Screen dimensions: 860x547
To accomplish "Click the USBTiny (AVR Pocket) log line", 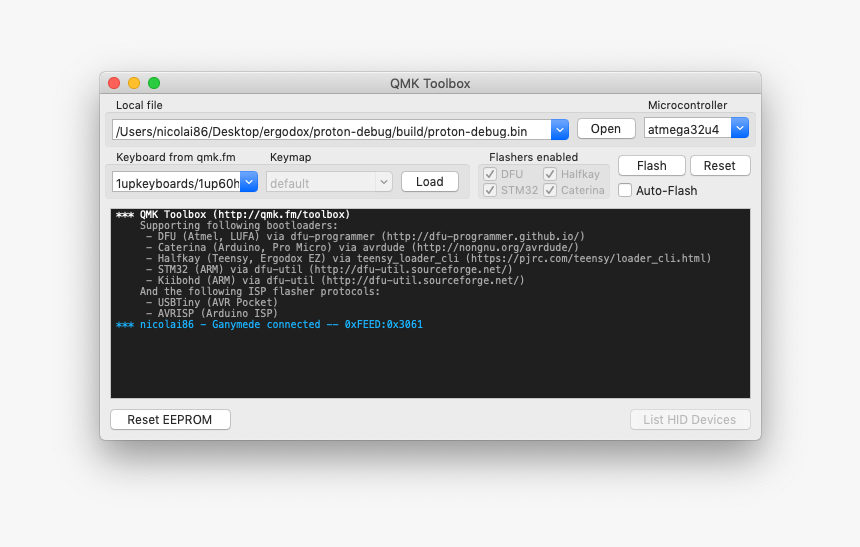I will (x=212, y=302).
